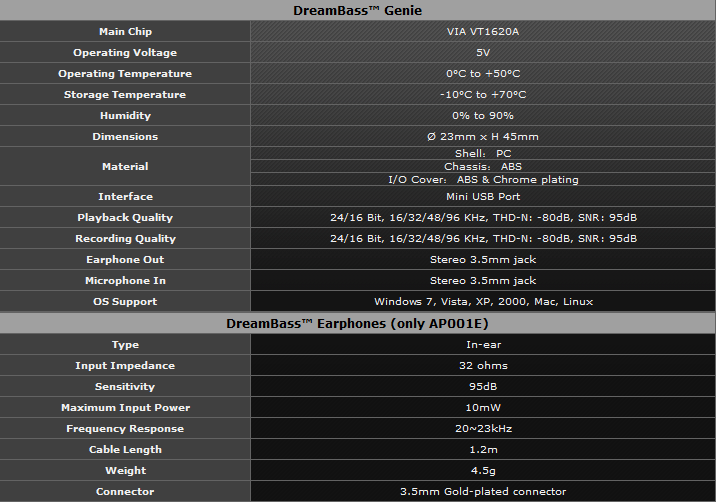Select the Type label
Screen dimensions: 716x502
point(125,345)
